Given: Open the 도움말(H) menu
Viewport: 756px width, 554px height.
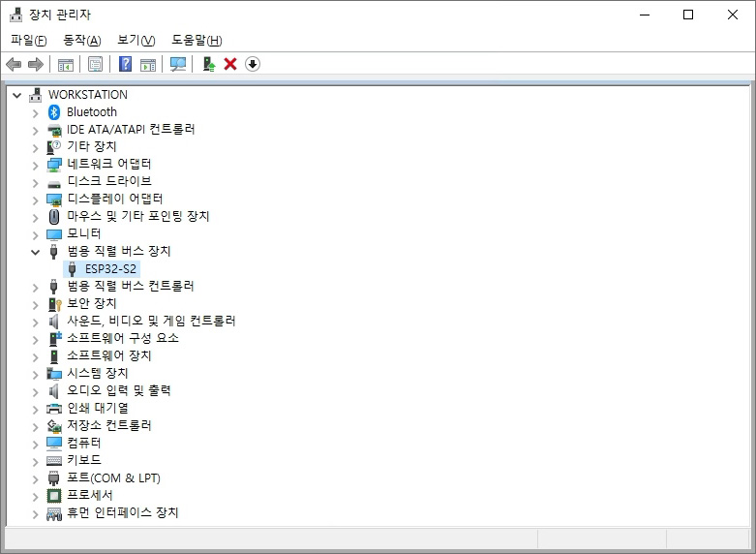Looking at the screenshot, I should 197,40.
